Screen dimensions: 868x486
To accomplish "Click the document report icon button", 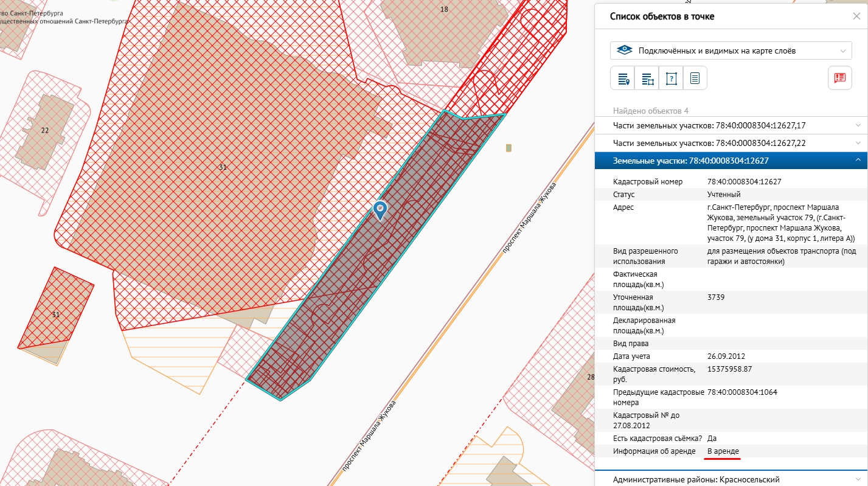I will click(695, 78).
